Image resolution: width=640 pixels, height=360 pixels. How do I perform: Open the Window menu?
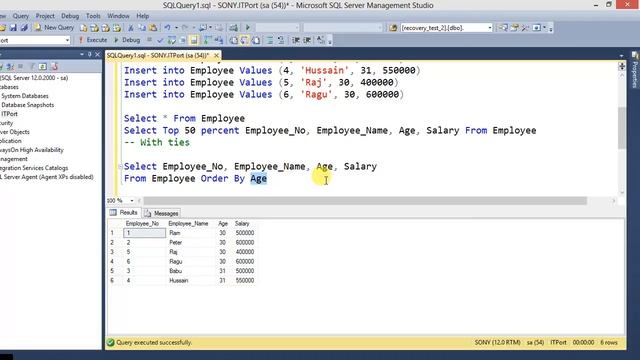[x=118, y=16]
